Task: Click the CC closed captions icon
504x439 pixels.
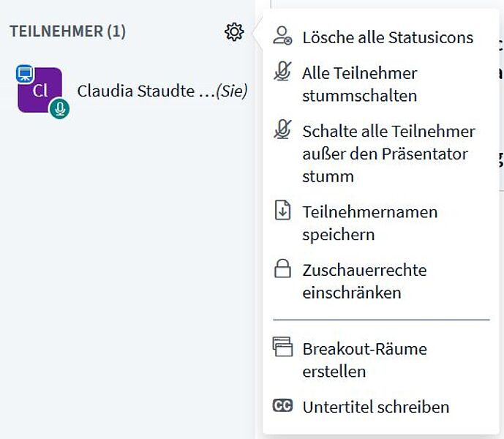Action: 282,405
